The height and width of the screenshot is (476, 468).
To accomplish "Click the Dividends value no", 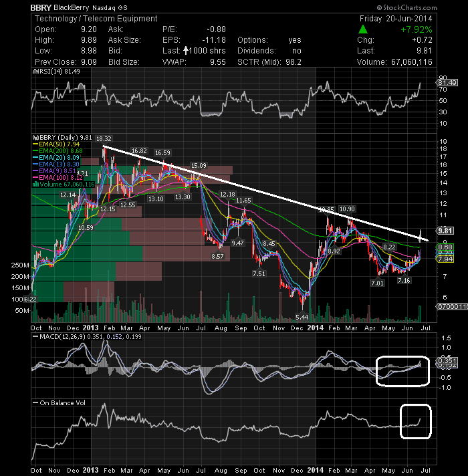I will 297,51.
